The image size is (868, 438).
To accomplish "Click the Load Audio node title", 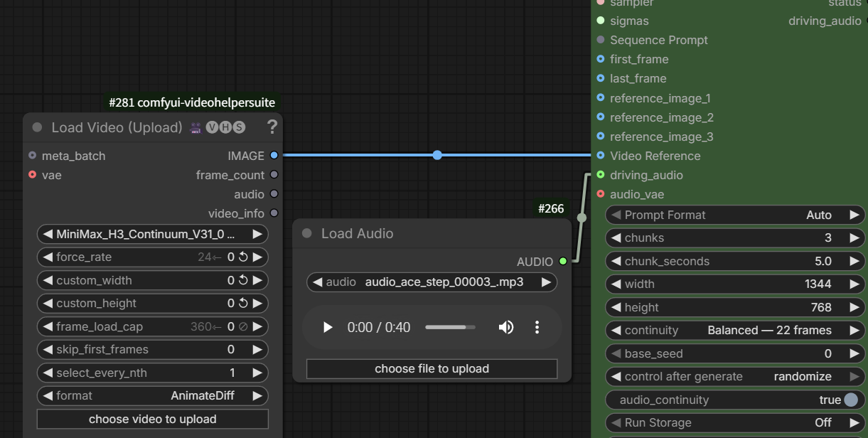I will point(357,233).
